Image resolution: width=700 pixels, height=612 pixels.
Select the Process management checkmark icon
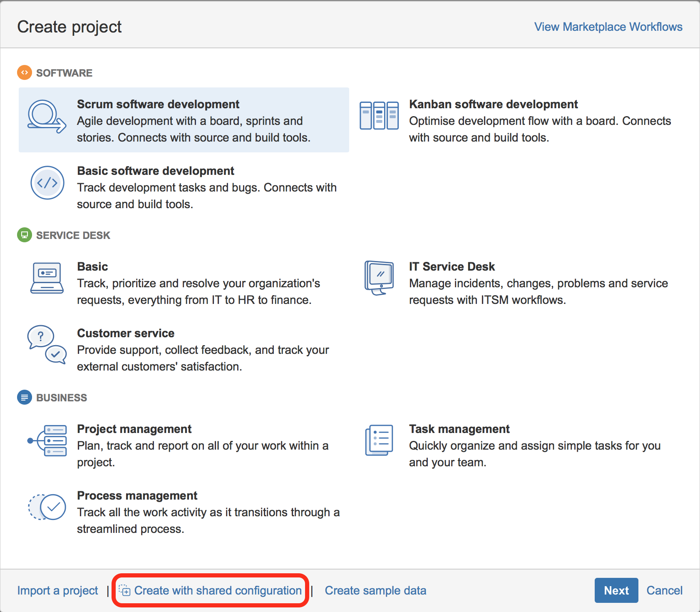(47, 507)
